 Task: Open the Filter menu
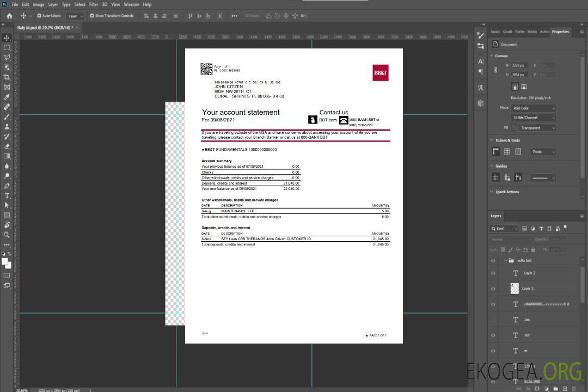click(94, 4)
